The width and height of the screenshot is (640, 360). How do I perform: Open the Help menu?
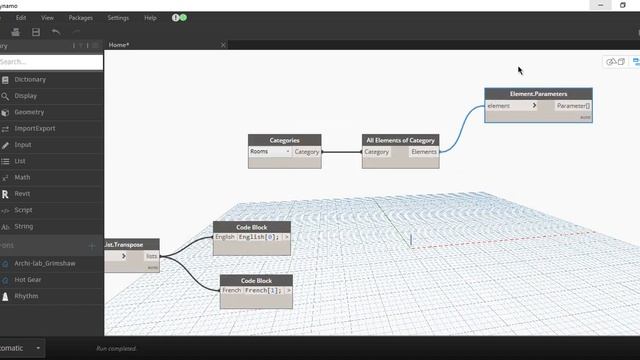150,18
